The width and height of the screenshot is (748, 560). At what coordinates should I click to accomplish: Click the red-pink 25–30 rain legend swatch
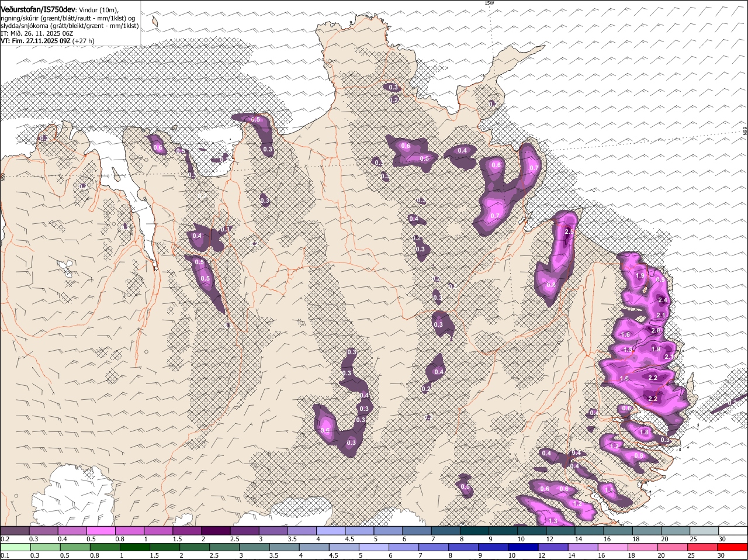(703, 547)
